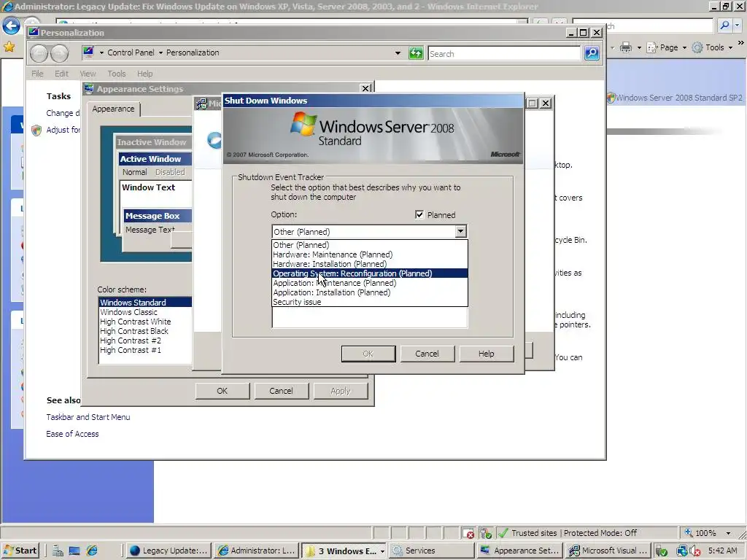Viewport: 747px width, 560px height.
Task: Open the Help menu in Personalization
Action: click(145, 74)
